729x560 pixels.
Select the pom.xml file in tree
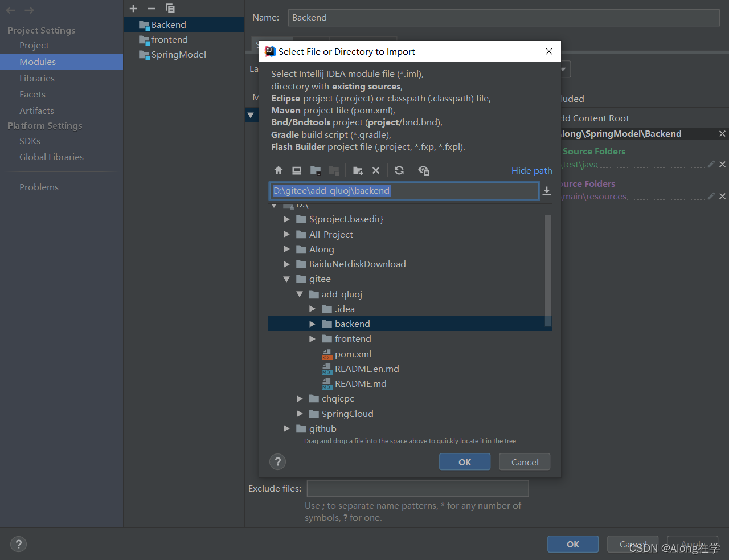tap(346, 354)
